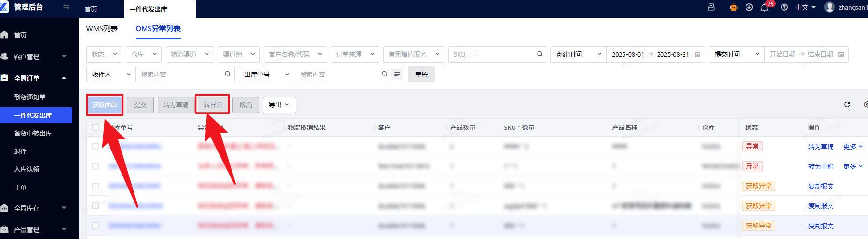Screen dimensions: 868x239
Task: Open the 状态 filter dropdown
Action: point(104,54)
